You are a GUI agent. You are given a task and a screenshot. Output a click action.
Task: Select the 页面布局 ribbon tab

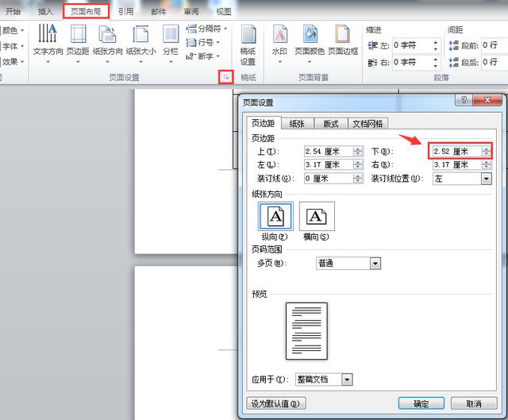pos(86,12)
